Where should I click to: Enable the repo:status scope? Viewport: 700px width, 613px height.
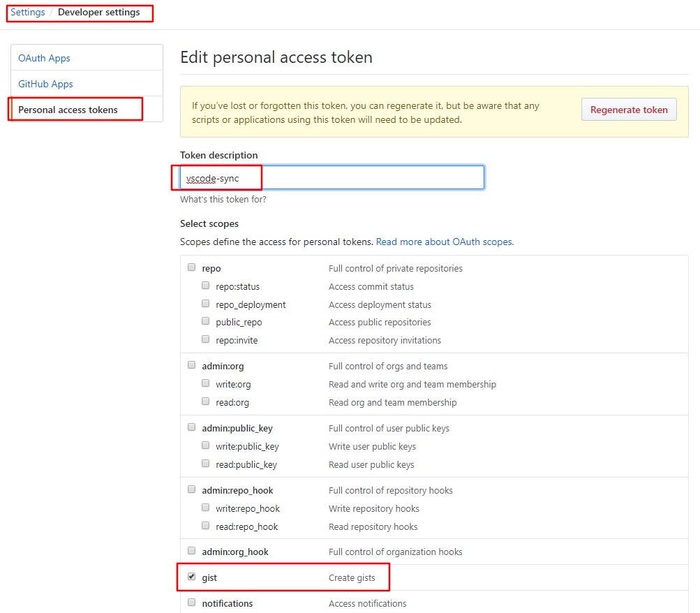[x=206, y=286]
